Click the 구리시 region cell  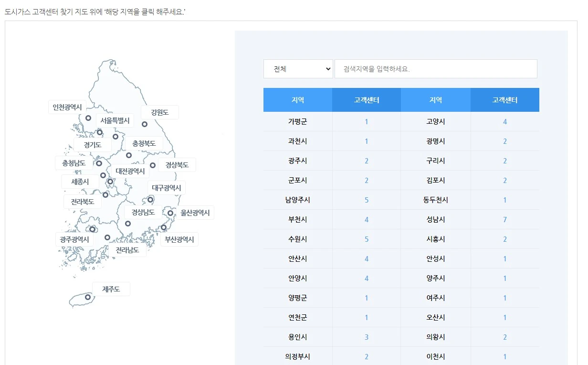point(436,161)
